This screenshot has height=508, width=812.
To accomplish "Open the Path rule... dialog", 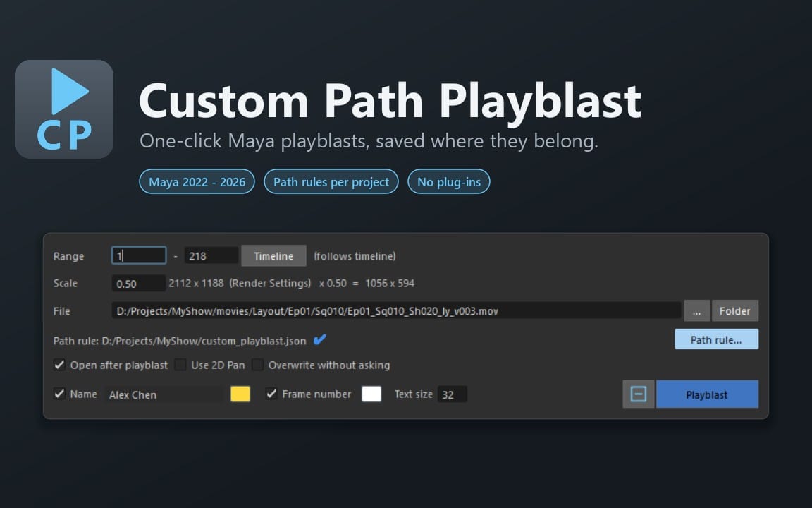I will click(716, 339).
